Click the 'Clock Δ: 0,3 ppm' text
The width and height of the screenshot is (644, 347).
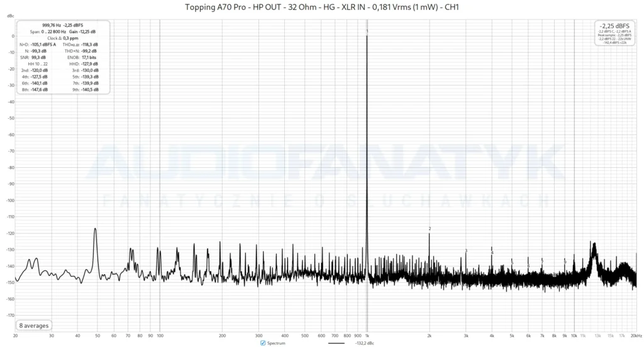(62, 38)
